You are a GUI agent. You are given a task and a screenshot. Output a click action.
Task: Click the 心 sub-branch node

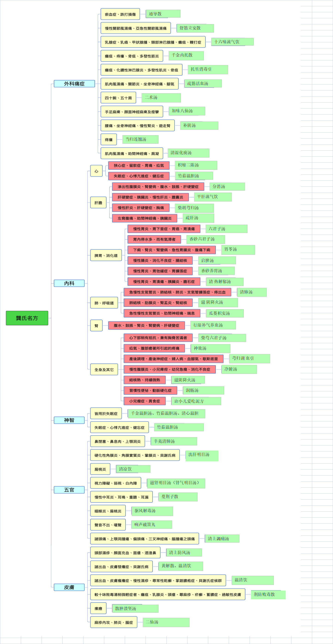pos(96,171)
